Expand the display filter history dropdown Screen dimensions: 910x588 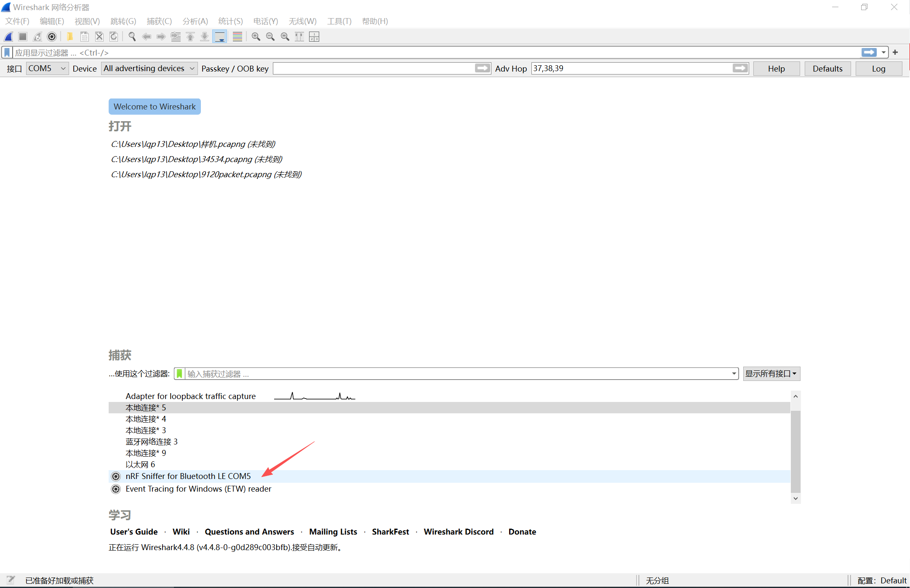click(883, 53)
